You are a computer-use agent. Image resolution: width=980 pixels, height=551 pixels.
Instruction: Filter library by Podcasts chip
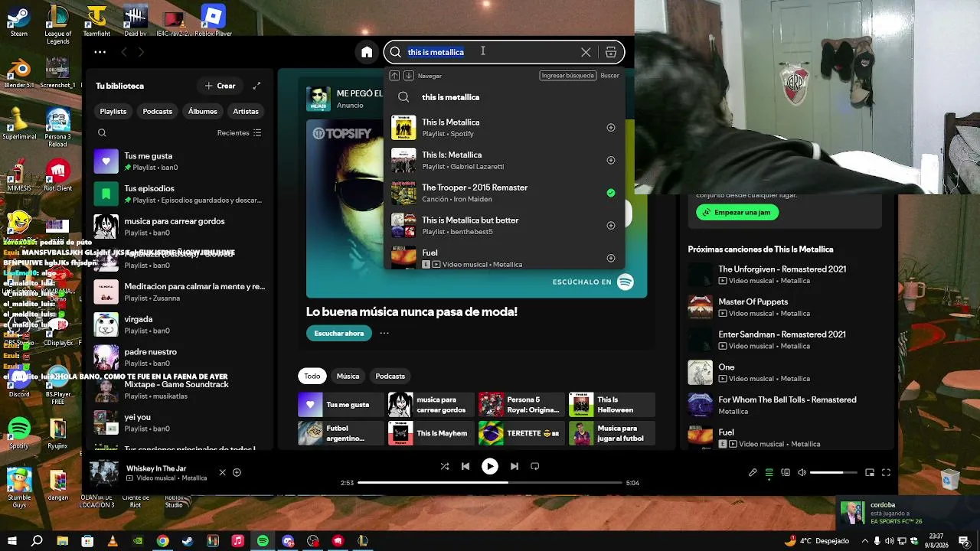point(158,111)
